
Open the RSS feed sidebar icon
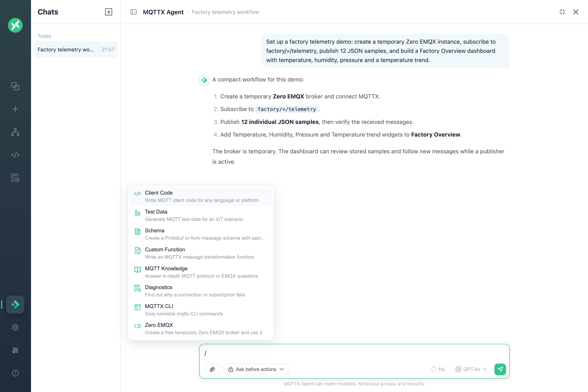tap(15, 350)
